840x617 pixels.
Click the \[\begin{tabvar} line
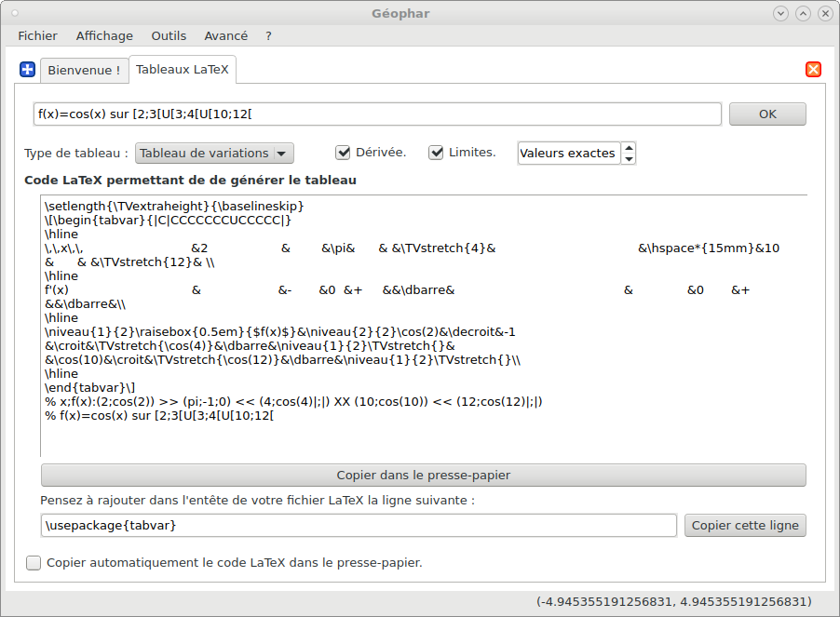168,220
